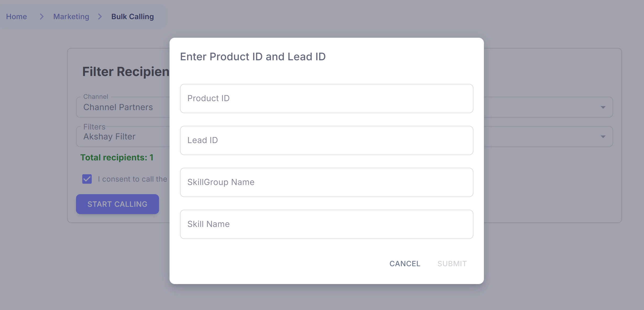The height and width of the screenshot is (310, 644).
Task: Focus the Product ID input field
Action: click(326, 99)
